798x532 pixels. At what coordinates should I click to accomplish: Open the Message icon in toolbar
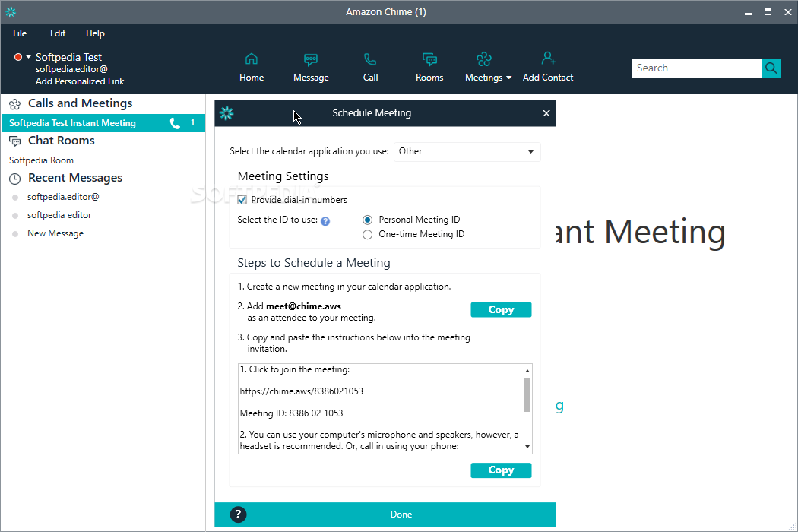click(x=310, y=59)
